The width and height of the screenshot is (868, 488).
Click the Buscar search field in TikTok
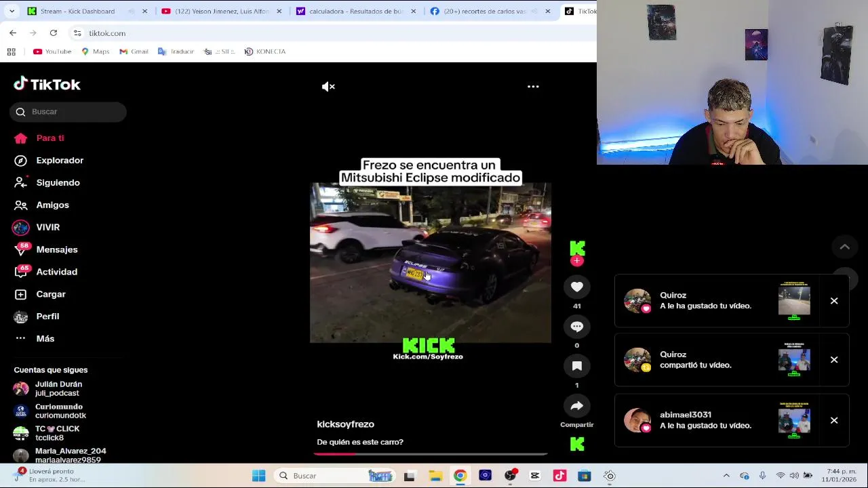[x=68, y=112]
